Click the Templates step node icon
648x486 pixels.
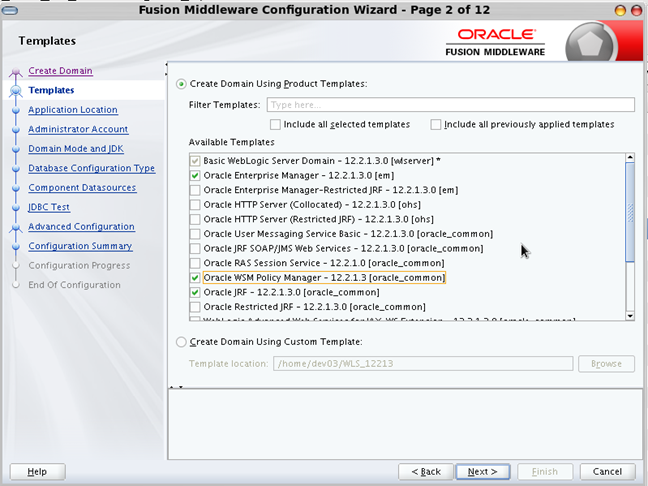(x=16, y=91)
